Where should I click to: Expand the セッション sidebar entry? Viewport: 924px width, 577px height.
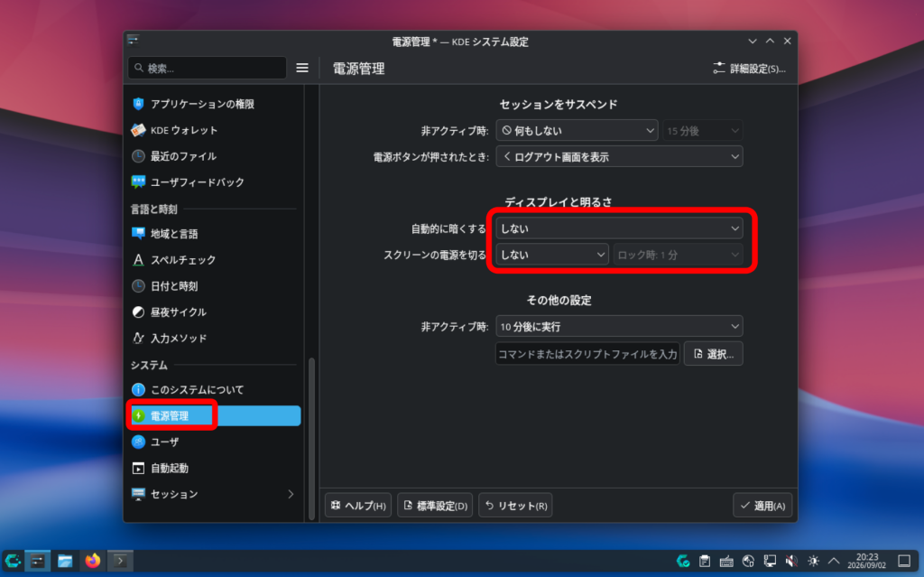213,494
